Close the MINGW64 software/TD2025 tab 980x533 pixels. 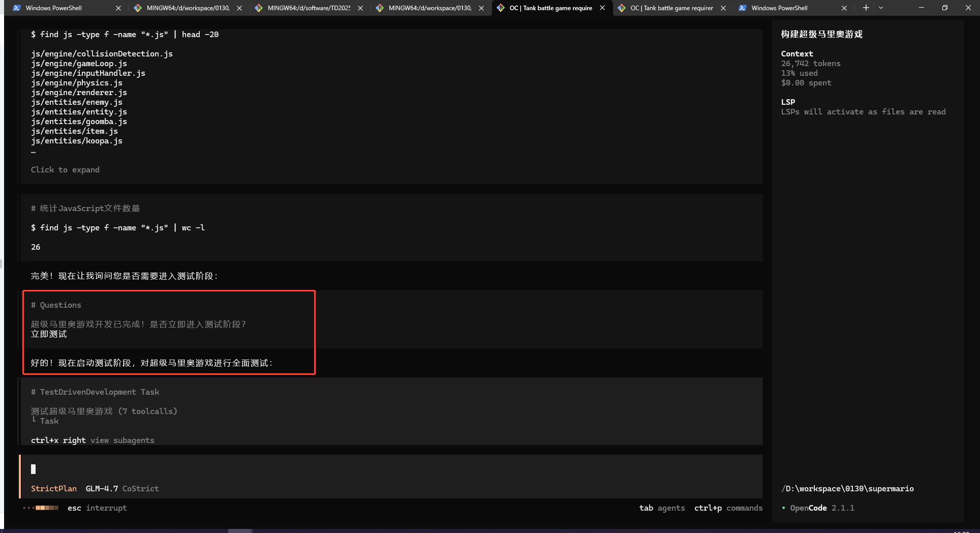360,8
